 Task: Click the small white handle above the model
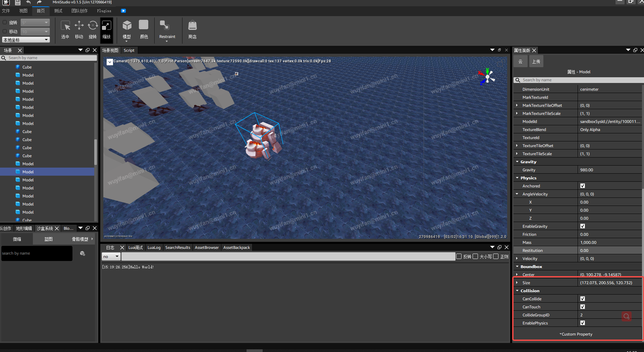pyautogui.click(x=236, y=74)
